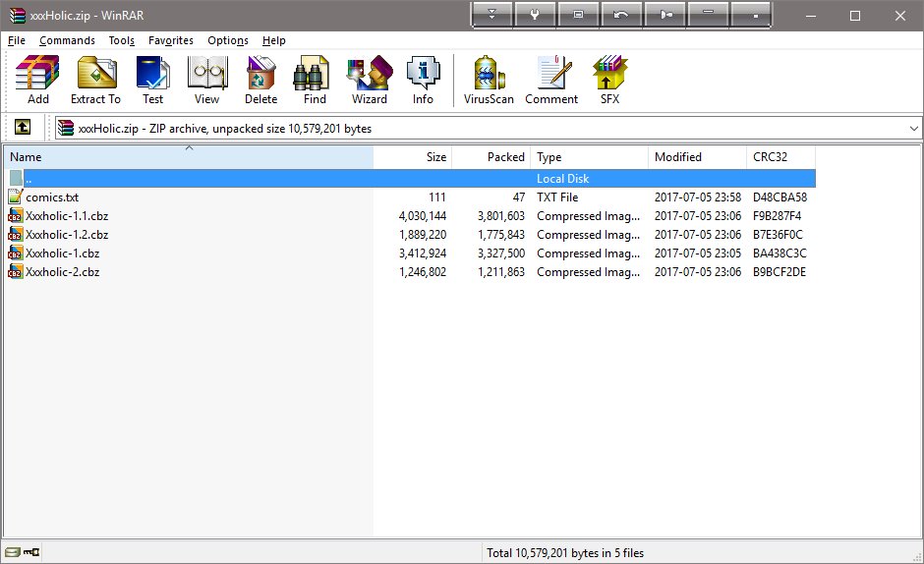This screenshot has width=924, height=564.
Task: Sort by the Packed column header
Action: [x=491, y=157]
